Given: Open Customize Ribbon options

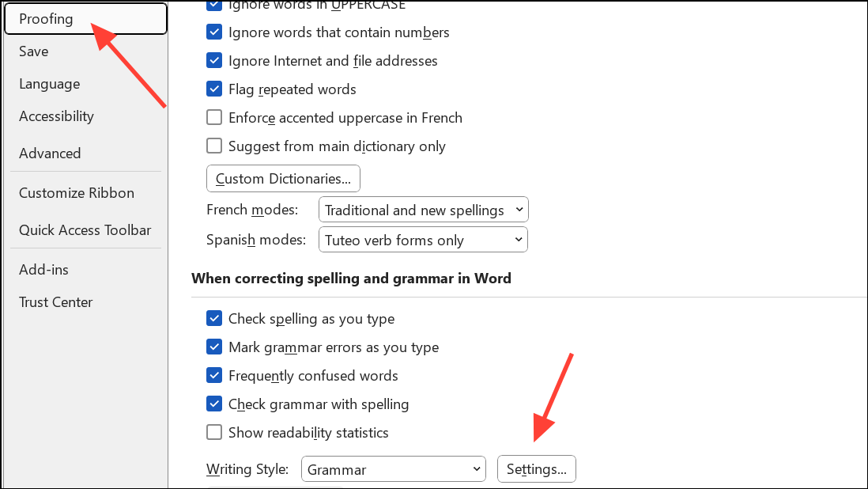Looking at the screenshot, I should (77, 193).
